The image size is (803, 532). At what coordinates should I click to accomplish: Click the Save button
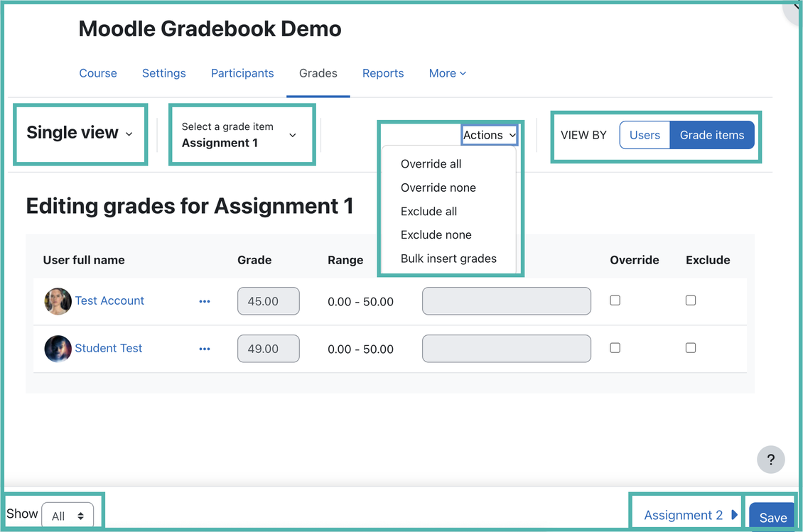(772, 517)
